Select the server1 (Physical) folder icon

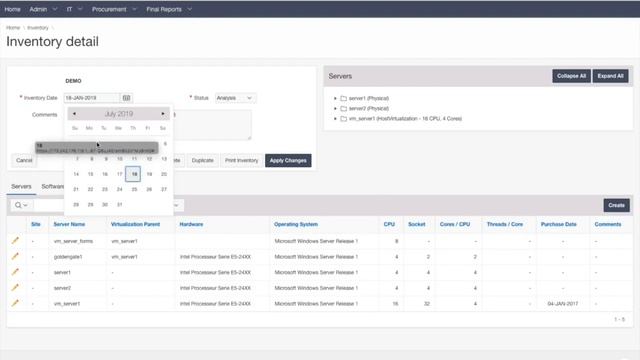(344, 98)
